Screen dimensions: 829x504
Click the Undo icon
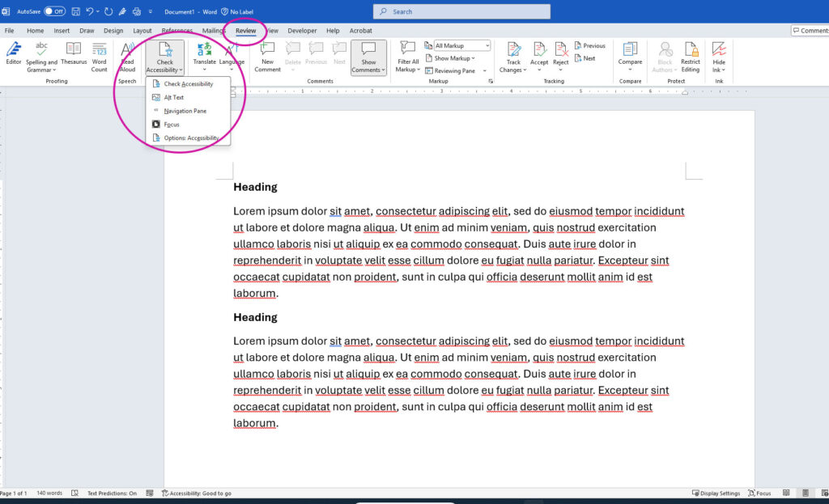coord(89,11)
